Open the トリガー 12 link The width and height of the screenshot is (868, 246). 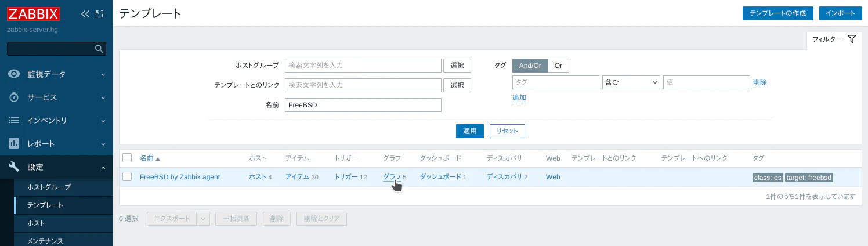346,177
